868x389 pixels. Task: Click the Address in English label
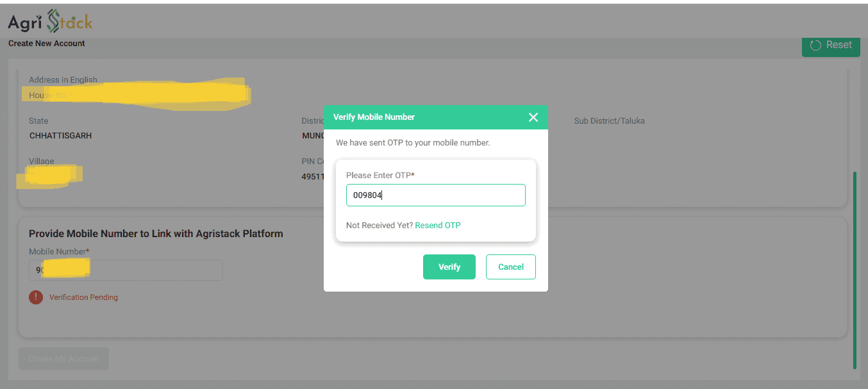(63, 80)
